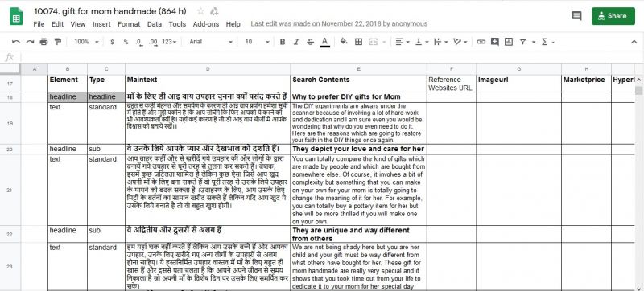Image resolution: width=644 pixels, height=291 pixels.
Task: Select the paint format roller icon
Action: 57,42
